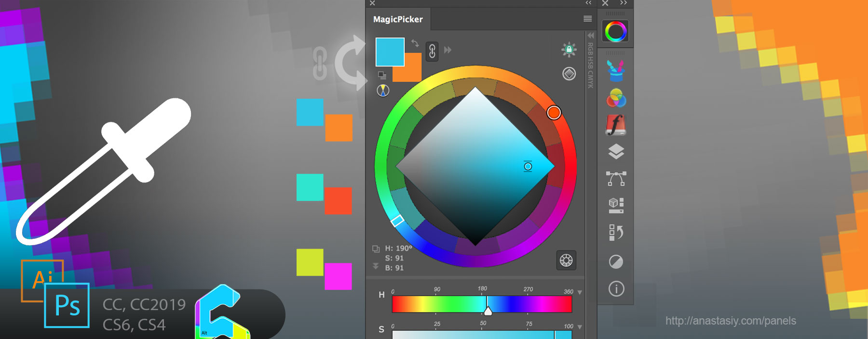Click the B: 91 value readout
868x339 pixels.
pyautogui.click(x=394, y=268)
